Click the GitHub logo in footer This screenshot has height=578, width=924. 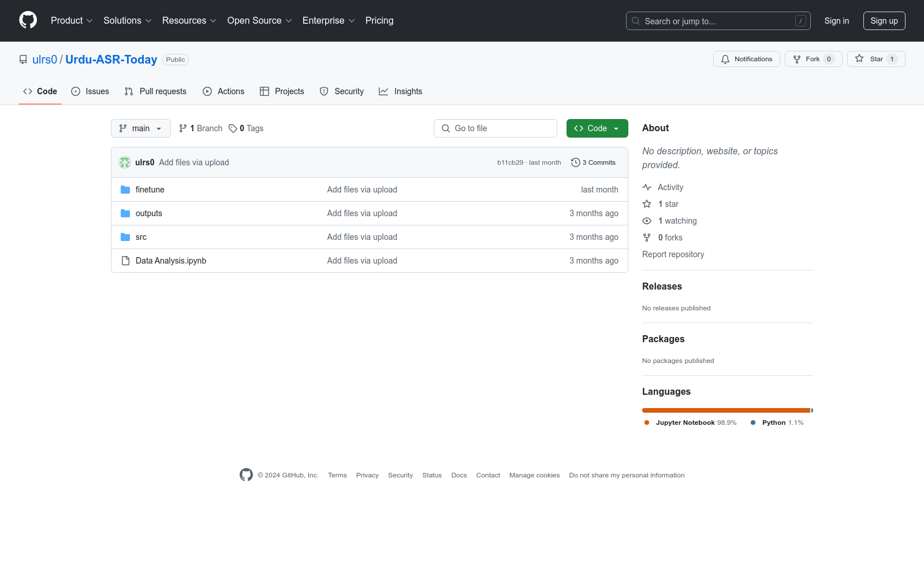246,475
